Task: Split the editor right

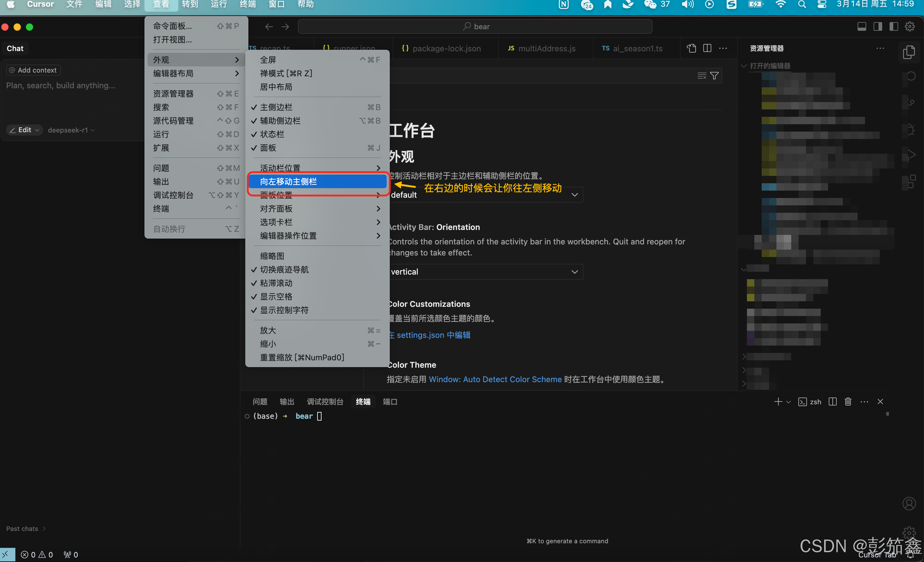Action: (707, 48)
